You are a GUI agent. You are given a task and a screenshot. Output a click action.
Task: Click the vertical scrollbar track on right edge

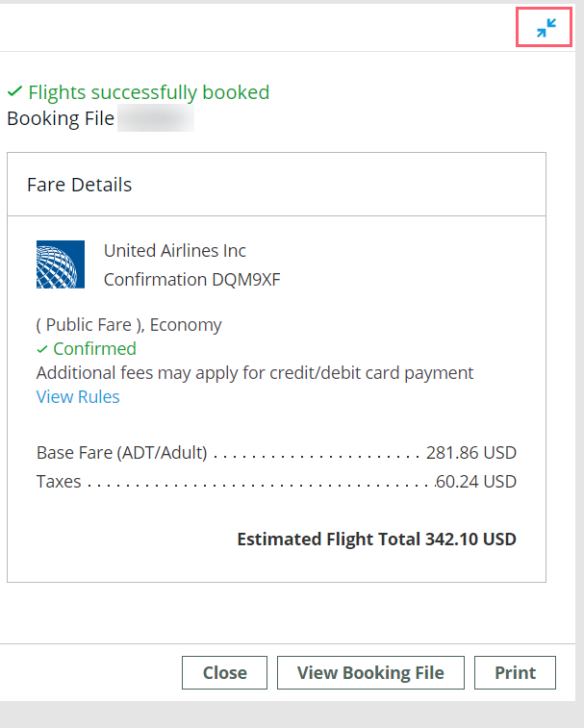579,353
